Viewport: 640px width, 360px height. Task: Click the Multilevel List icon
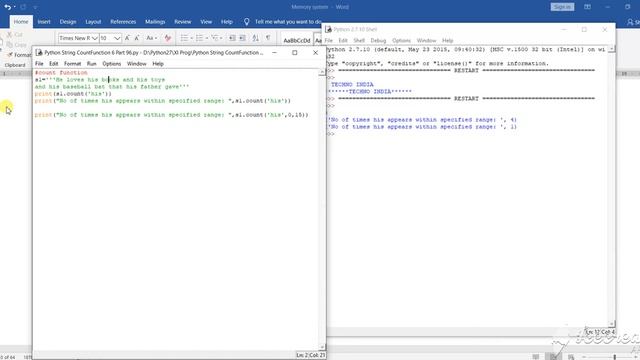coord(216,38)
